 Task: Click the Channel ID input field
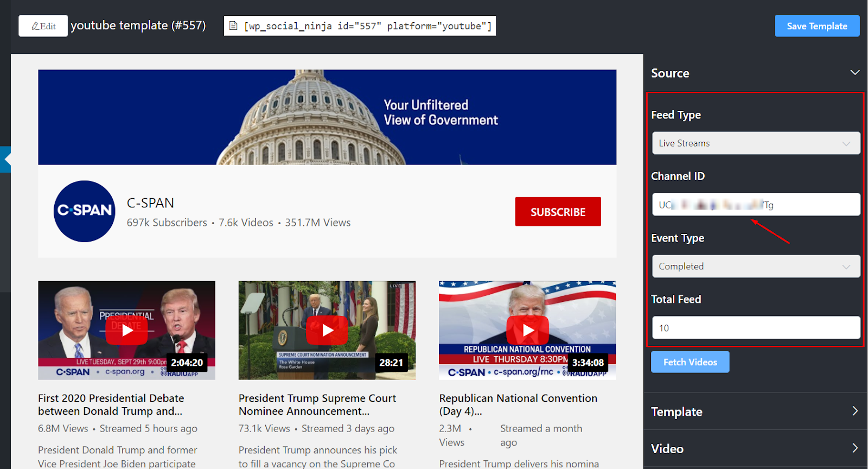click(756, 205)
